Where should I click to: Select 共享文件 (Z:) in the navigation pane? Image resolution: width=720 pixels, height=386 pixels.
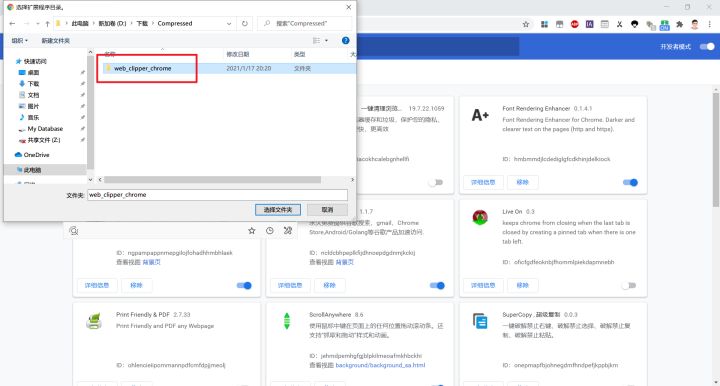(x=44, y=140)
